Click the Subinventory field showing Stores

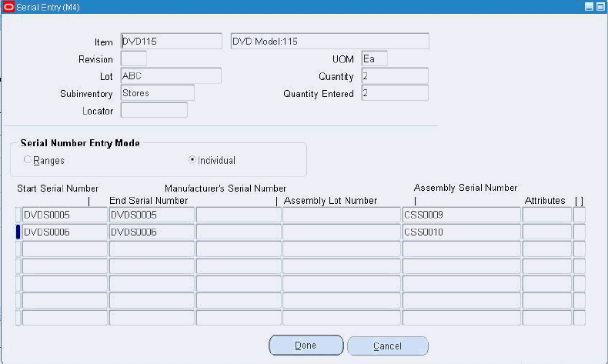pos(158,93)
